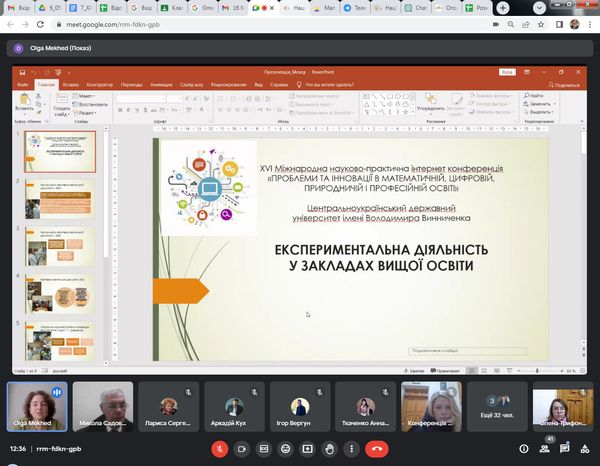Open the 'Анимация' ribbon tab

163,85
